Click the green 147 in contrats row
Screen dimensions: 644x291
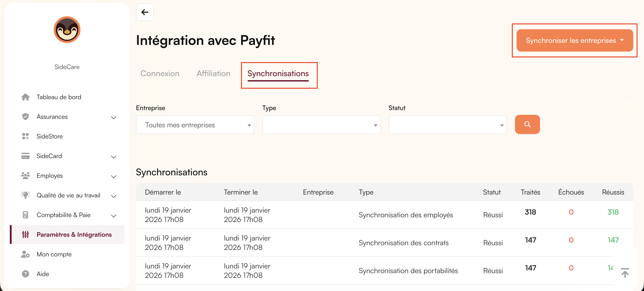[x=613, y=240]
